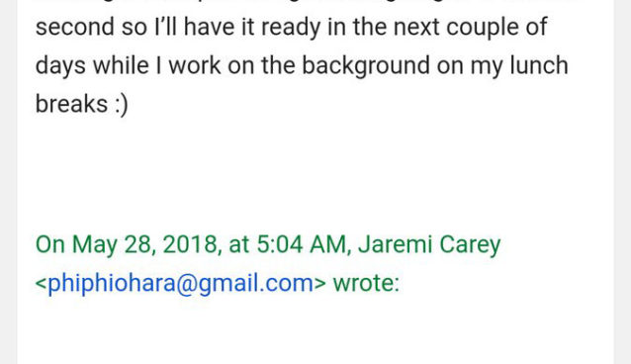
Task: Open the phiphiohara@gmail.com email link
Action: point(180,283)
